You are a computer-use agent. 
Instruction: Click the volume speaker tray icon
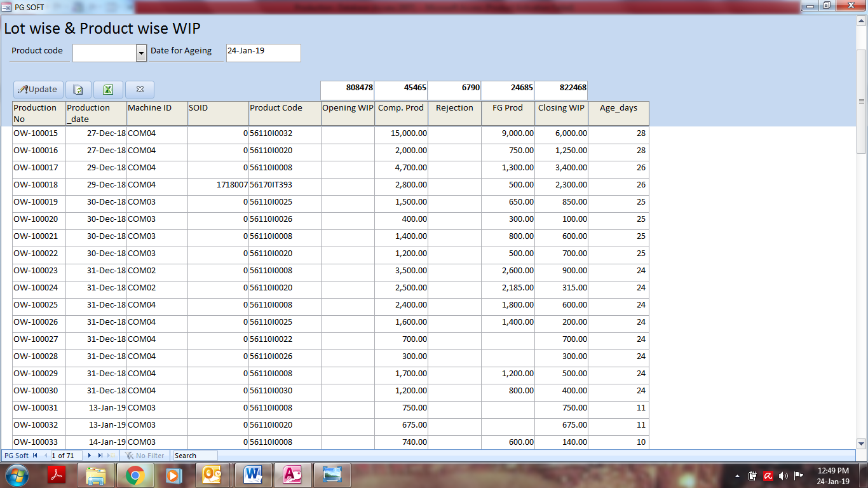pyautogui.click(x=783, y=475)
